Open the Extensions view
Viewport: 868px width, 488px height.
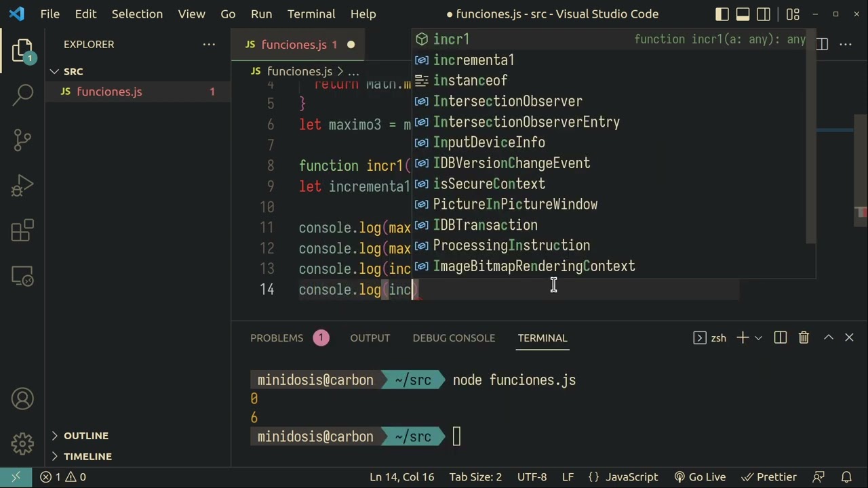click(22, 230)
